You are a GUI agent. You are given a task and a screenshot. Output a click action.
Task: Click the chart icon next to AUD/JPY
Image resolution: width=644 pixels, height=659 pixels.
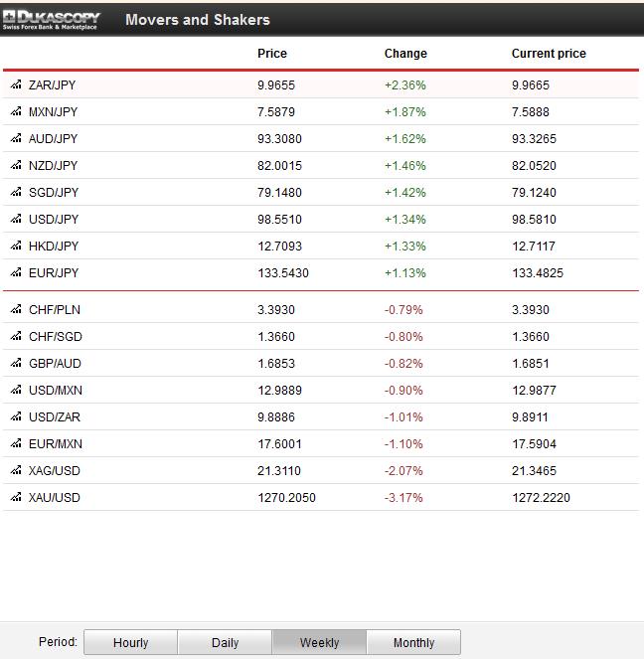16,139
